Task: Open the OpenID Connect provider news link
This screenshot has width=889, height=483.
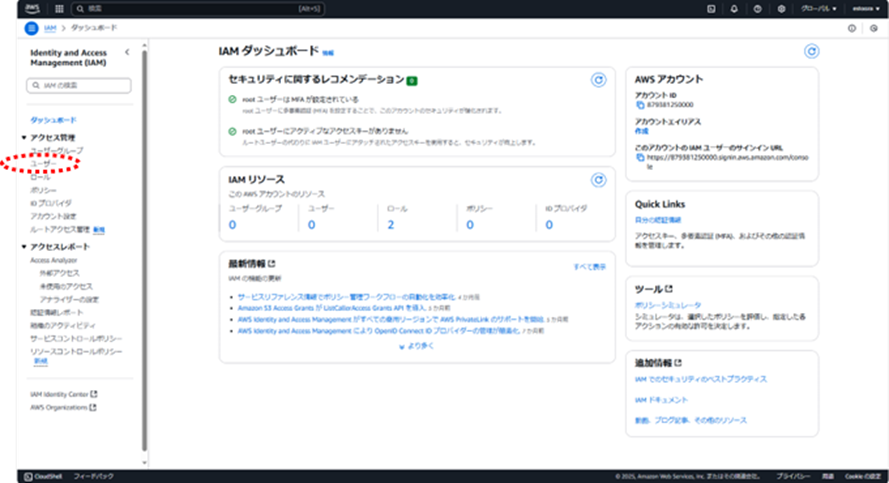Action: click(379, 331)
